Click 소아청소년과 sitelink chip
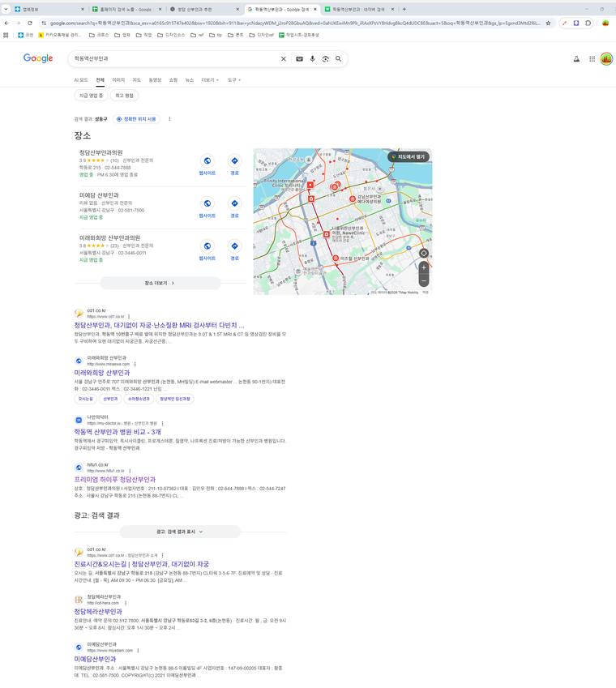Viewport: 616px width, 688px height. coord(139,400)
